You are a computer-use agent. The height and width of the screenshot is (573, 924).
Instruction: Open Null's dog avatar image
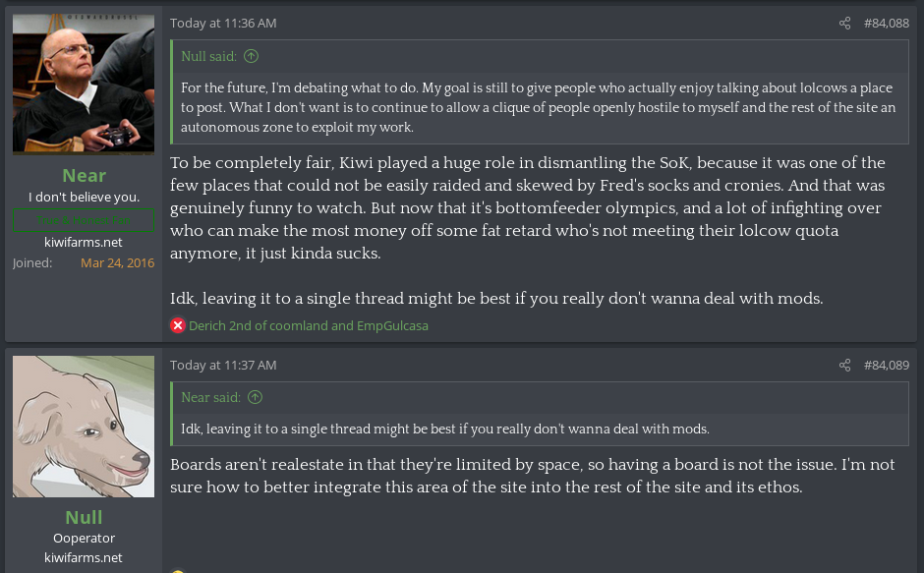(84, 427)
